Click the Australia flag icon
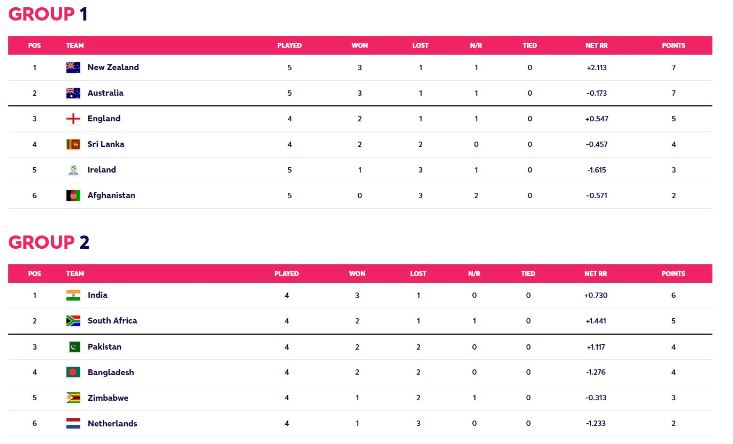Viewport: 733px width, 444px height. pos(73,93)
